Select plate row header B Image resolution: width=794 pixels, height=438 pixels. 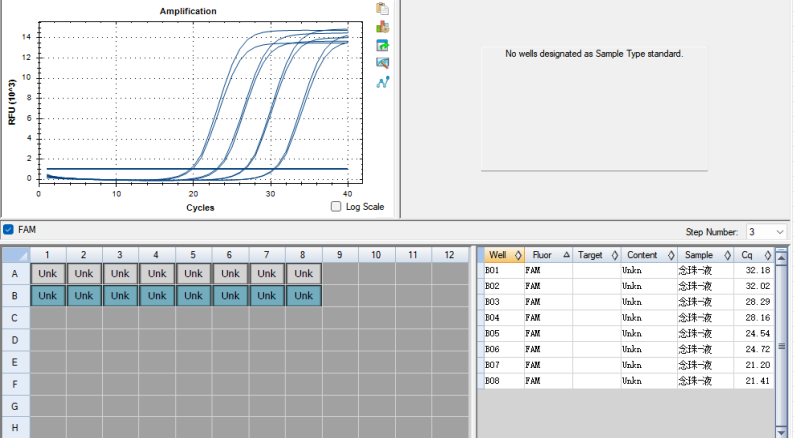point(15,296)
